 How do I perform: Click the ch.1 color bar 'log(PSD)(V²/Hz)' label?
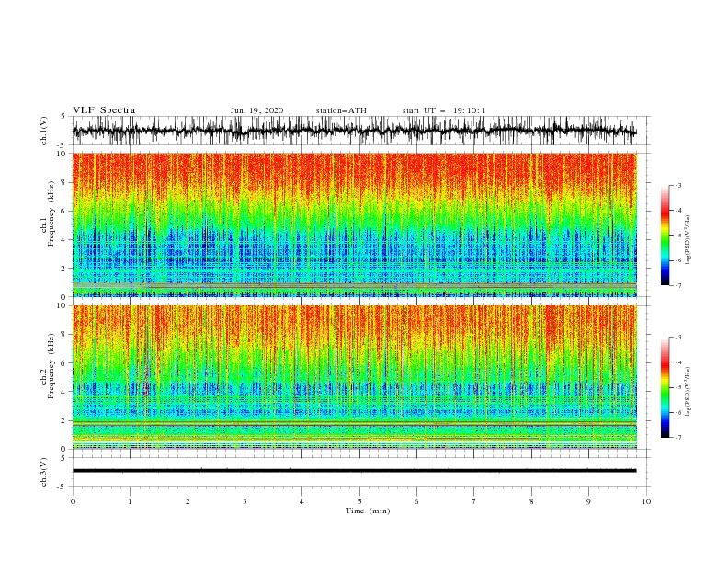pos(688,240)
